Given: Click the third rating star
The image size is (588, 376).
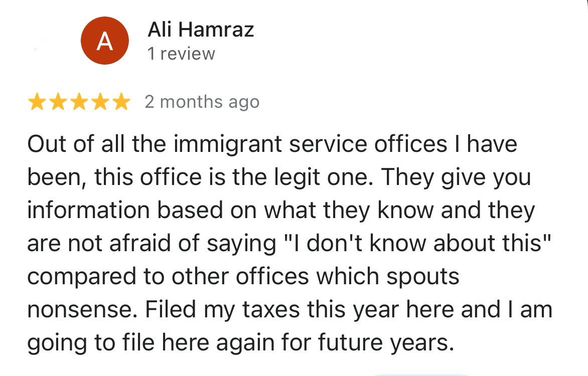Looking at the screenshot, I should 79,102.
